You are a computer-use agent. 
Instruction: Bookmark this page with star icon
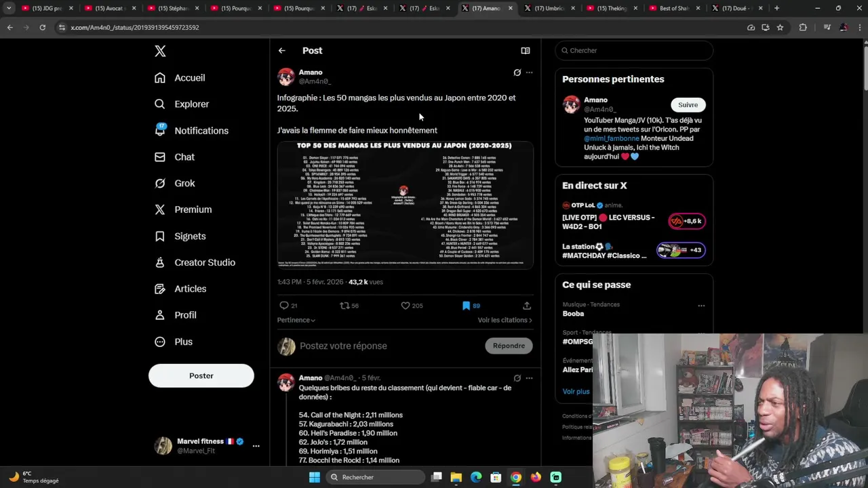pyautogui.click(x=780, y=27)
